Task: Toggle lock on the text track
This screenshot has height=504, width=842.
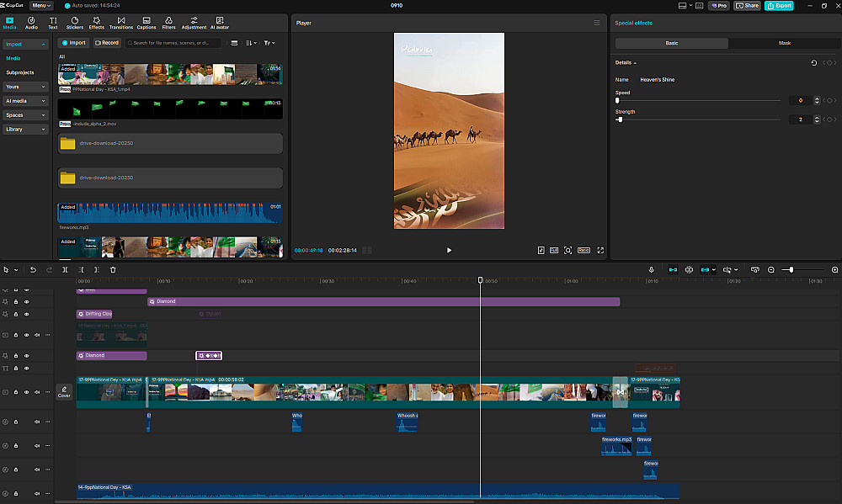Action: click(16, 369)
